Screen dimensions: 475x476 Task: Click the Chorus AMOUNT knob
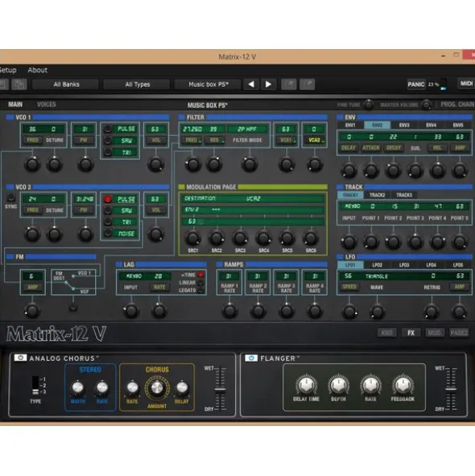point(157,387)
